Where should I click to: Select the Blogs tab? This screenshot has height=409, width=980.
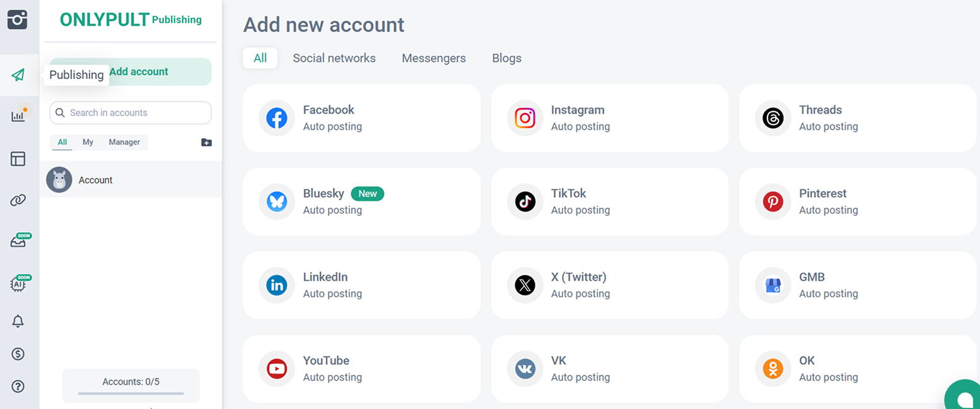tap(506, 58)
